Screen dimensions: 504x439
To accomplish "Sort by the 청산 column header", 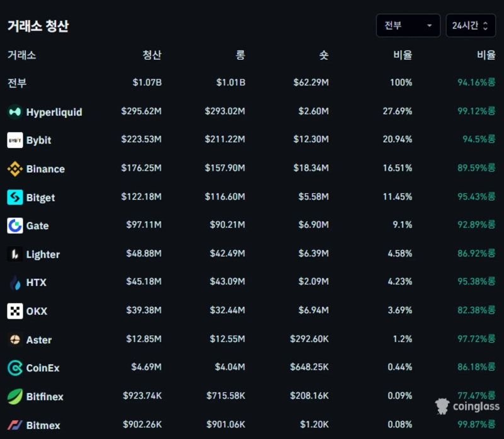I will tap(152, 55).
